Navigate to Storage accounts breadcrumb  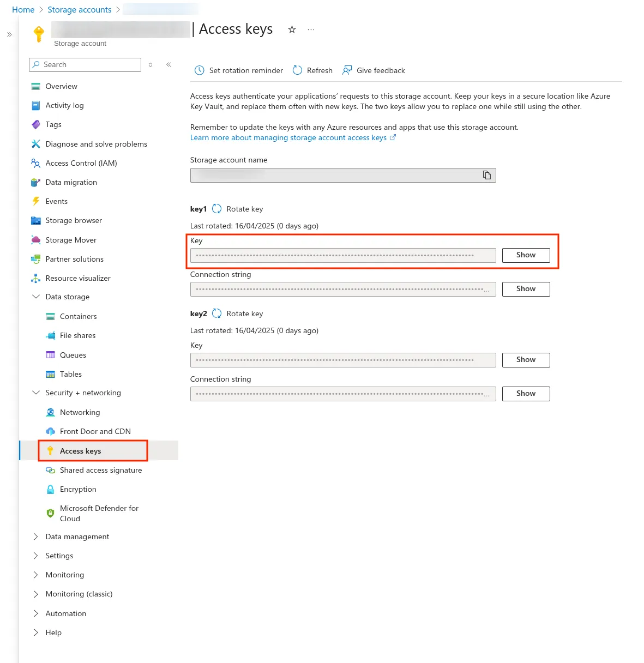pos(80,10)
